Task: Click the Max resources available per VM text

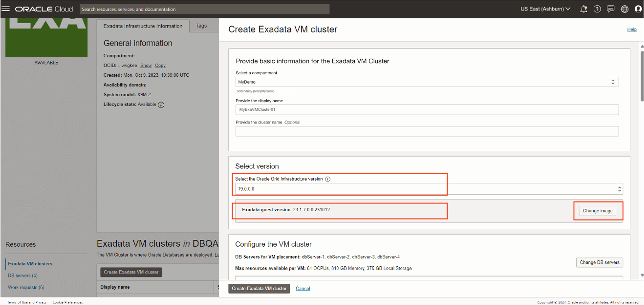Action: [x=323, y=268]
